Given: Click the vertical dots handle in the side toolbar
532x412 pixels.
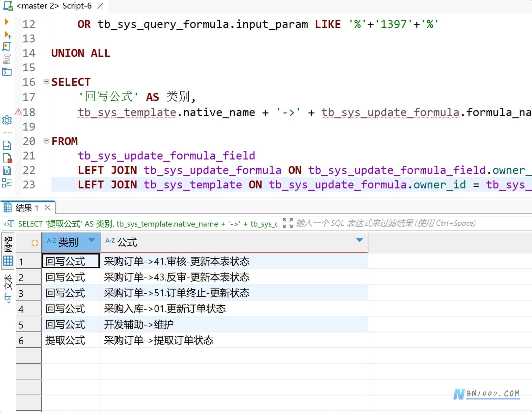Looking at the screenshot, I should click(x=7, y=133).
